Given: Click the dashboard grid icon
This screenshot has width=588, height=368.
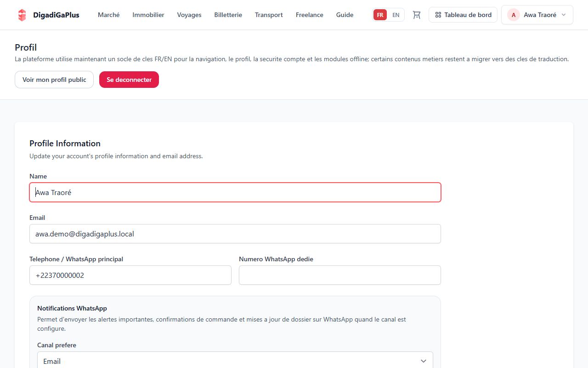Looking at the screenshot, I should 438,15.
